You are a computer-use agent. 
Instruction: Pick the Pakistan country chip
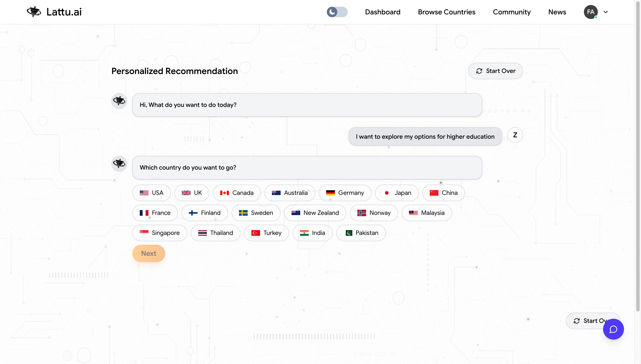coord(361,233)
